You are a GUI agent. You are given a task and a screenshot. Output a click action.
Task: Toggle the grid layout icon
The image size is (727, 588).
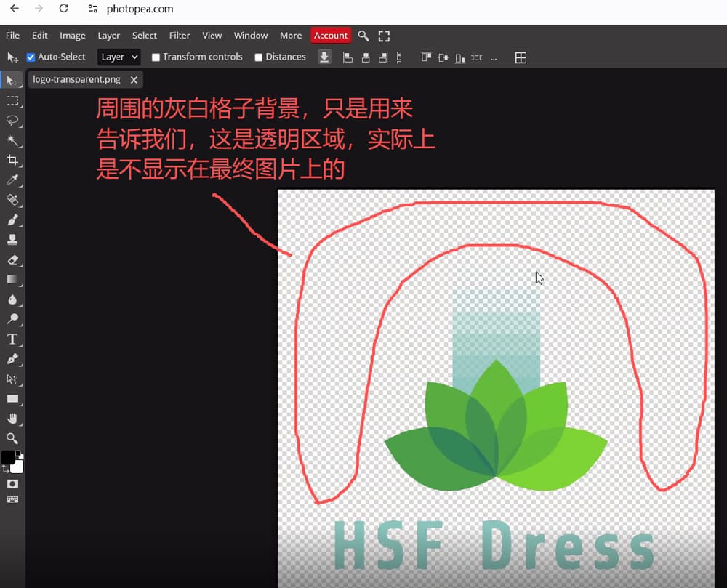coord(521,58)
